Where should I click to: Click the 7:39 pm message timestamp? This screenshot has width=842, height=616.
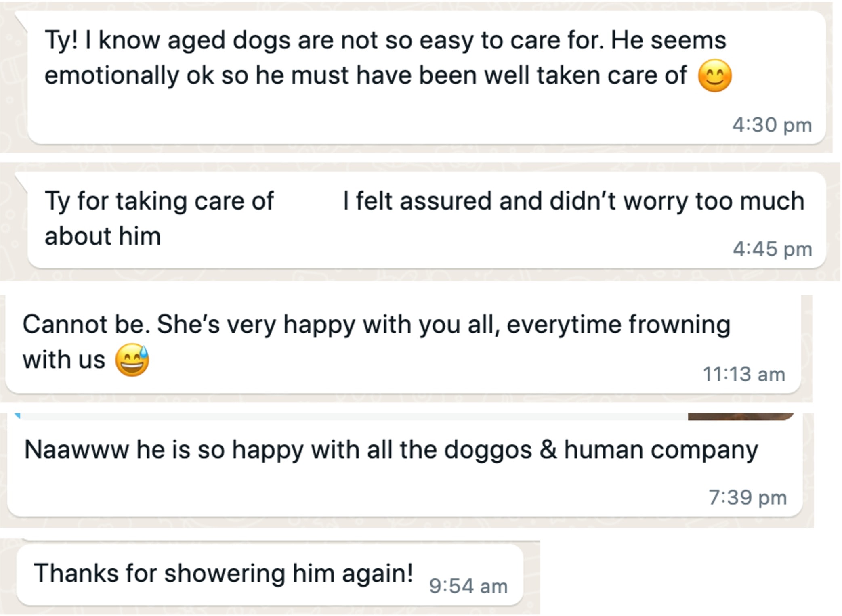(748, 497)
